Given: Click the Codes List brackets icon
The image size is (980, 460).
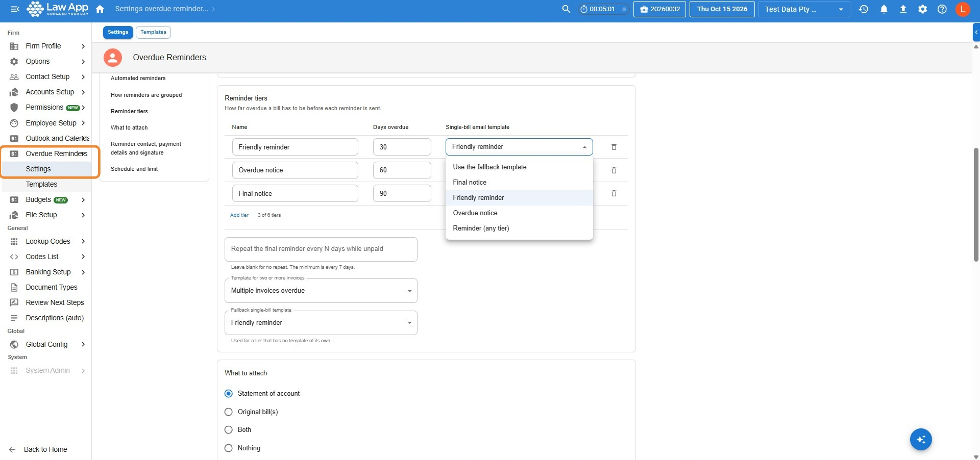Looking at the screenshot, I should [x=14, y=257].
